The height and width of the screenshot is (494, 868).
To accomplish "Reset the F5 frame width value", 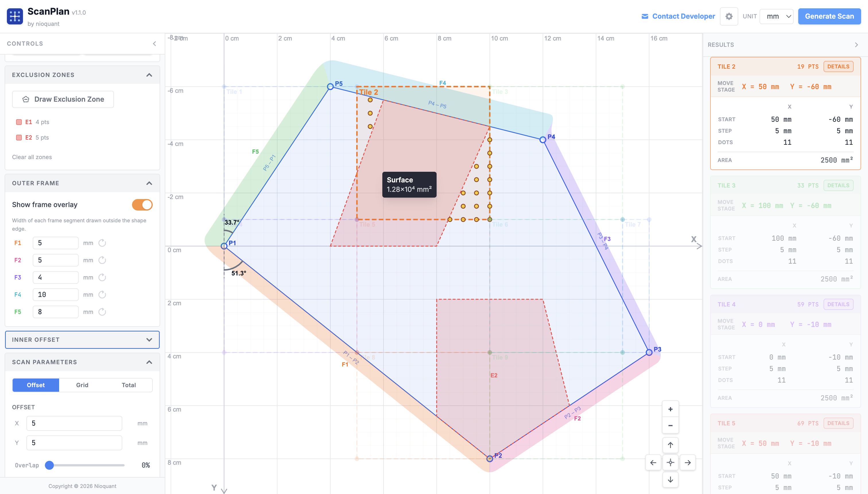I will pos(102,312).
